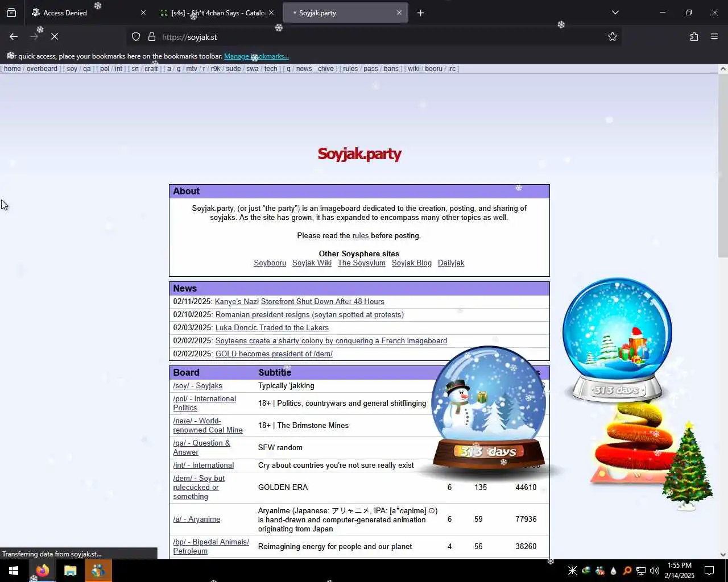Click the gifts snow globe widget on right

click(x=618, y=340)
